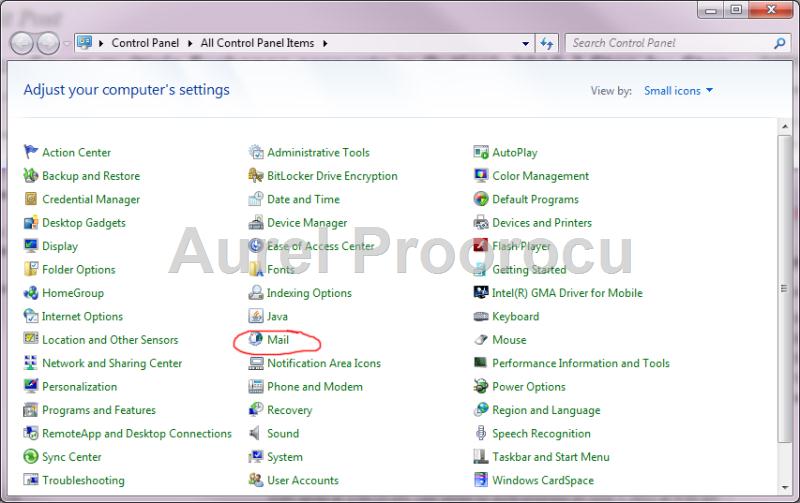Image resolution: width=800 pixels, height=503 pixels.
Task: Click the vertical scrollbar thumb
Action: click(x=784, y=289)
